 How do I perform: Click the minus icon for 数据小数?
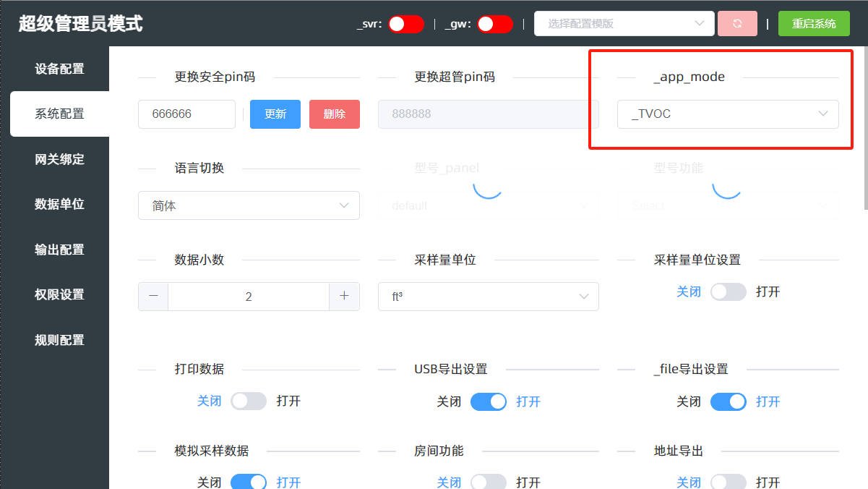click(x=153, y=297)
